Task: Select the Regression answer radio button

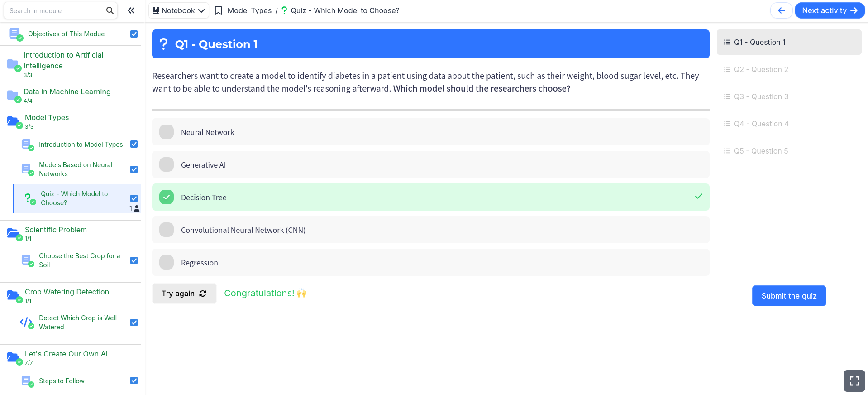Action: pyautogui.click(x=167, y=262)
